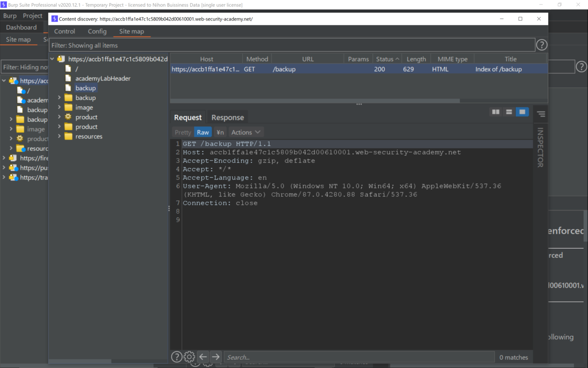Open the Help icon beside the filter bar
The width and height of the screenshot is (588, 368).
pyautogui.click(x=541, y=45)
